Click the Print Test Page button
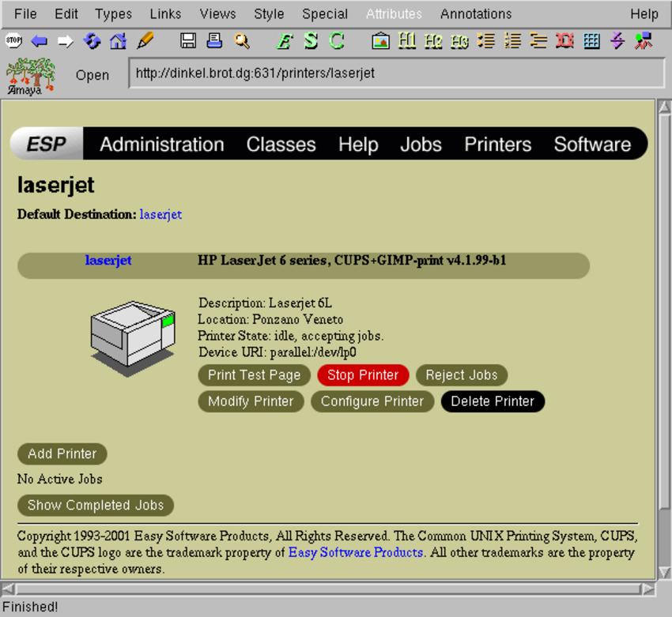672x617 pixels. click(x=254, y=375)
